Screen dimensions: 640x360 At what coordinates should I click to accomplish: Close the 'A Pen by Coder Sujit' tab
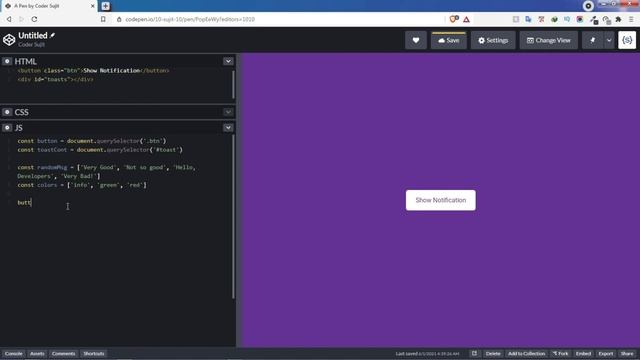pyautogui.click(x=93, y=6)
